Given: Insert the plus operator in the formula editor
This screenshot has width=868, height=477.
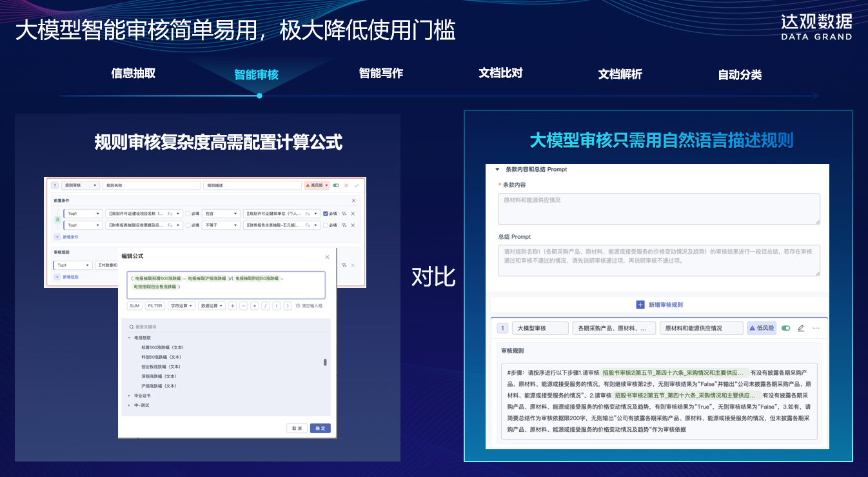Looking at the screenshot, I should 233,306.
